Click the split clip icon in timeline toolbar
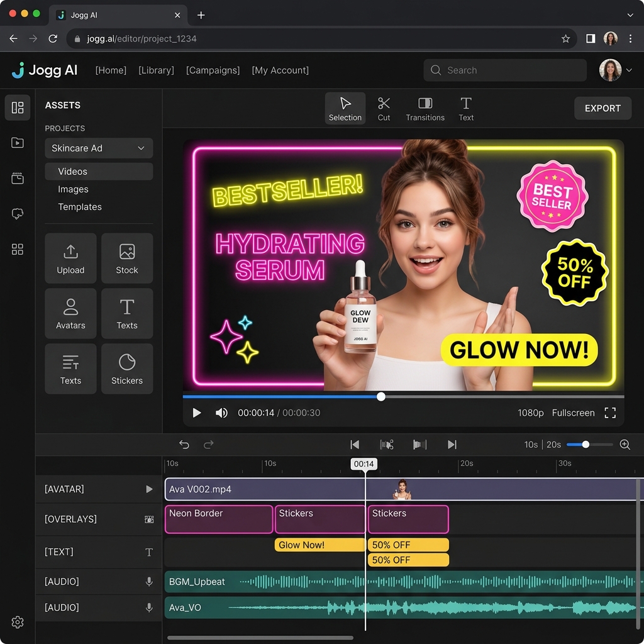Screen dimensions: 644x644 coord(387,445)
